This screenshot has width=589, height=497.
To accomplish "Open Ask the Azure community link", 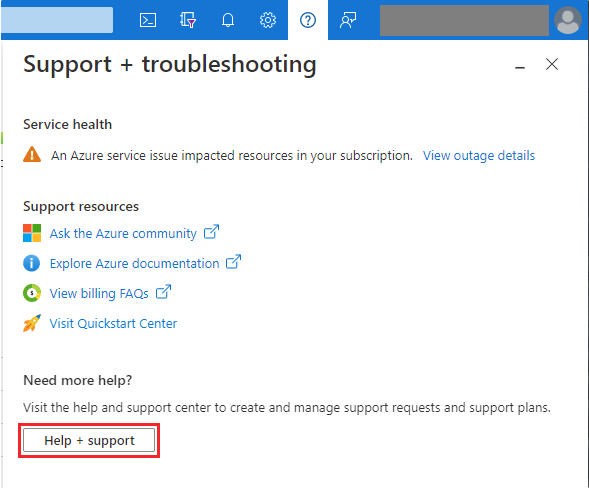I will click(x=123, y=234).
